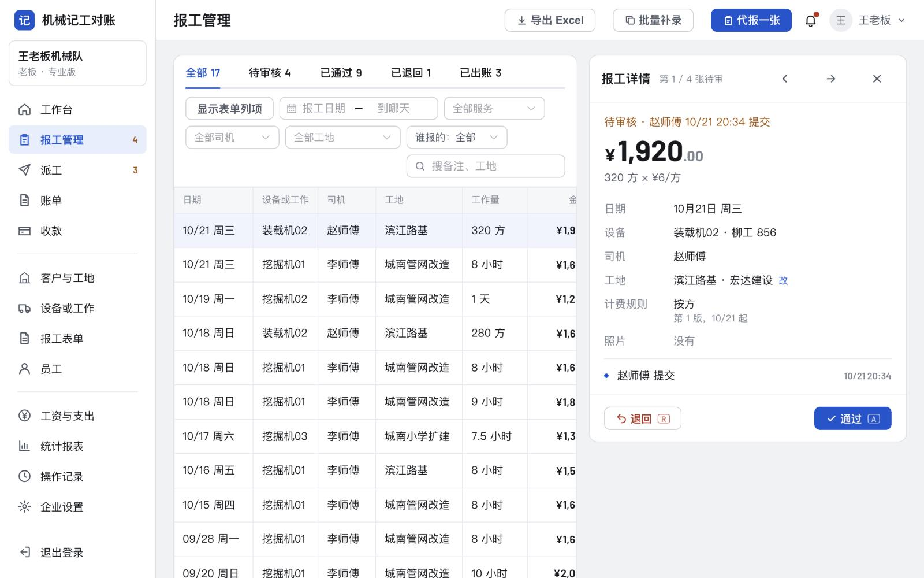Screen dimensions: 924x578
Task: Click the 王老板机械队 team card
Action: click(77, 64)
